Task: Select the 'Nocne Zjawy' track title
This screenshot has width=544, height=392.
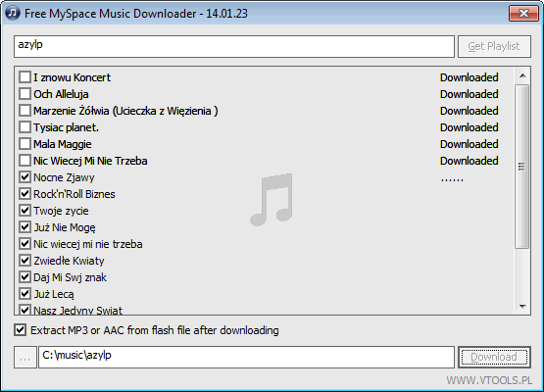Action: pos(64,177)
